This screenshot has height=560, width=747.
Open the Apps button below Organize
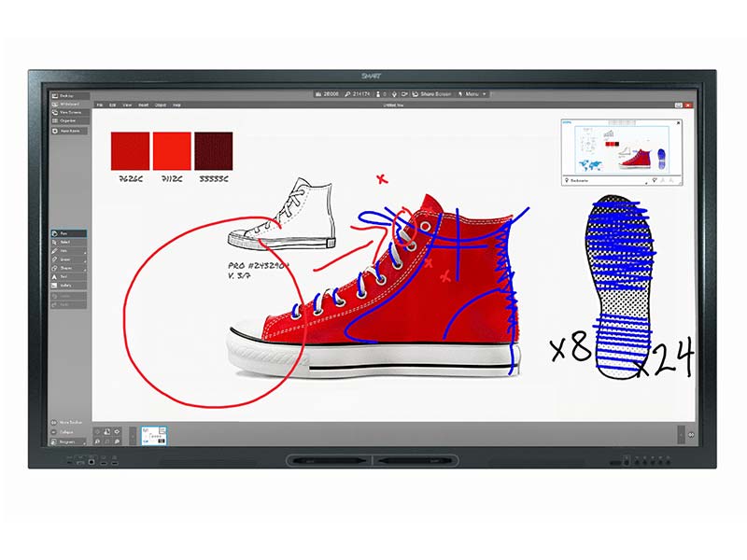tap(69, 131)
